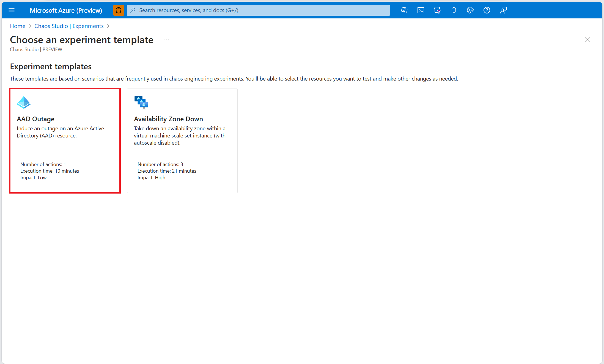
Task: Click the orange bug report icon
Action: point(118,10)
